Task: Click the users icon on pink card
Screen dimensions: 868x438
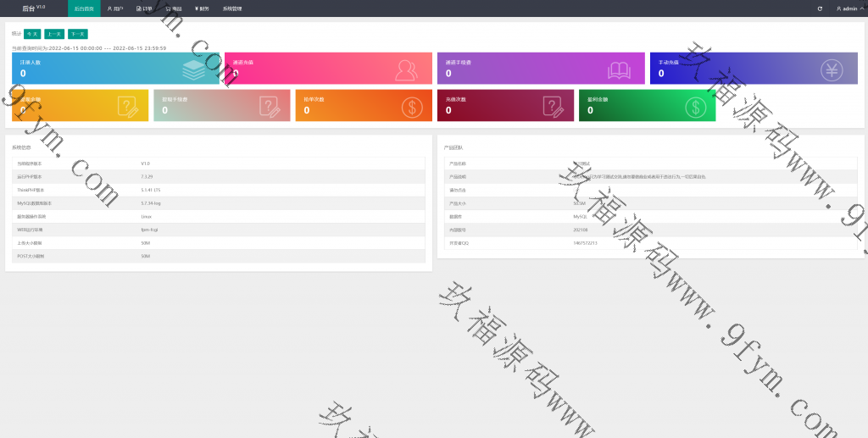Action: click(x=409, y=69)
